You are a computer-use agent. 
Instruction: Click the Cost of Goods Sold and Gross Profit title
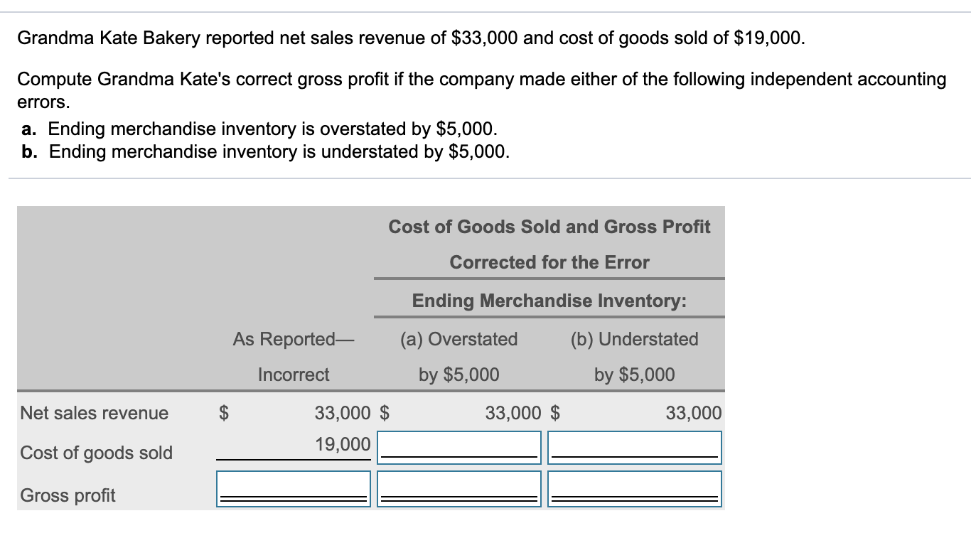[549, 227]
